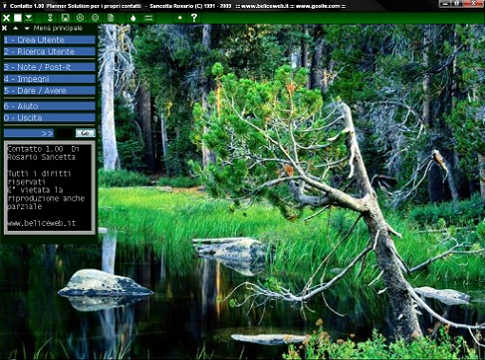Screen dimensions: 485x360
Task: Select the "2 - Ricerca Utente" menu item
Action: tap(50, 52)
